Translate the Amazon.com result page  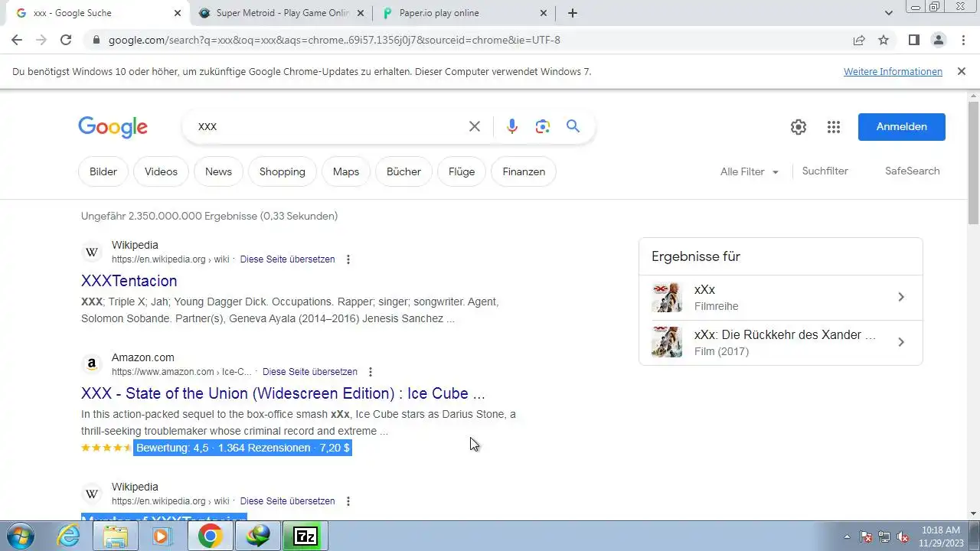click(310, 372)
